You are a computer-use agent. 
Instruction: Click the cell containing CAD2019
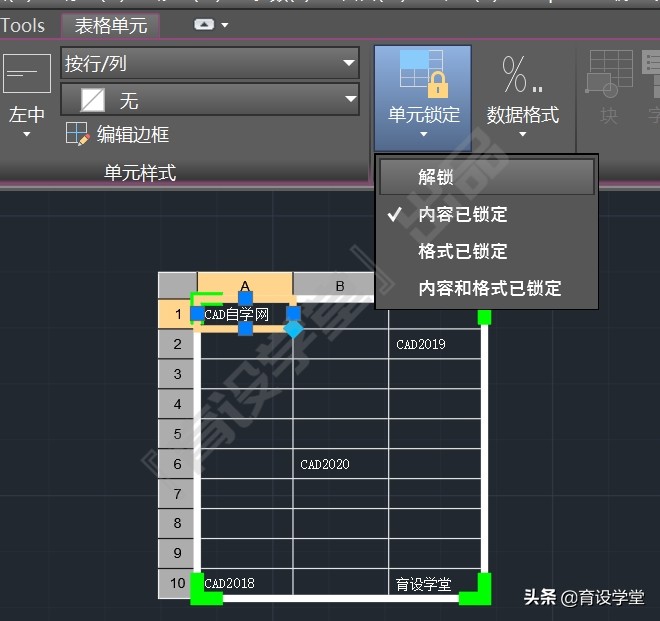(x=435, y=344)
